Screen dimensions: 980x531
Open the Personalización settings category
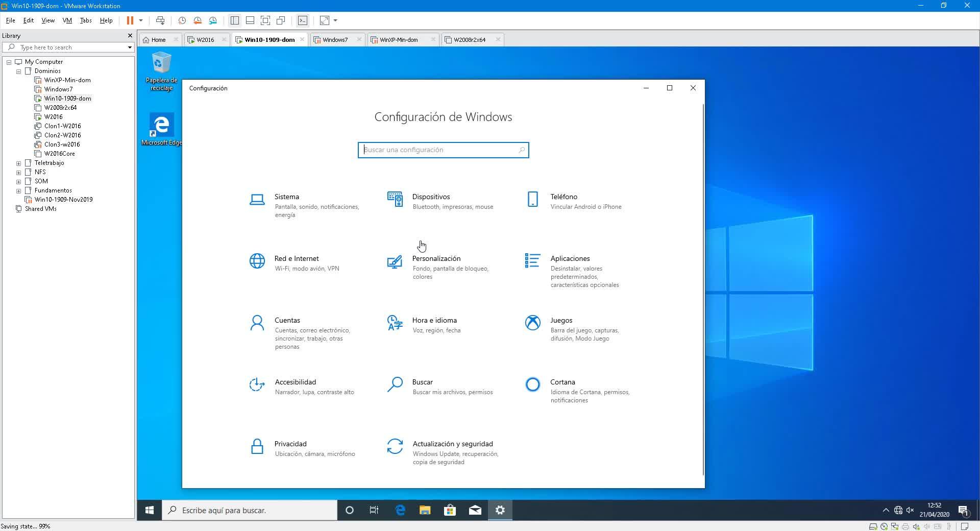click(436, 259)
